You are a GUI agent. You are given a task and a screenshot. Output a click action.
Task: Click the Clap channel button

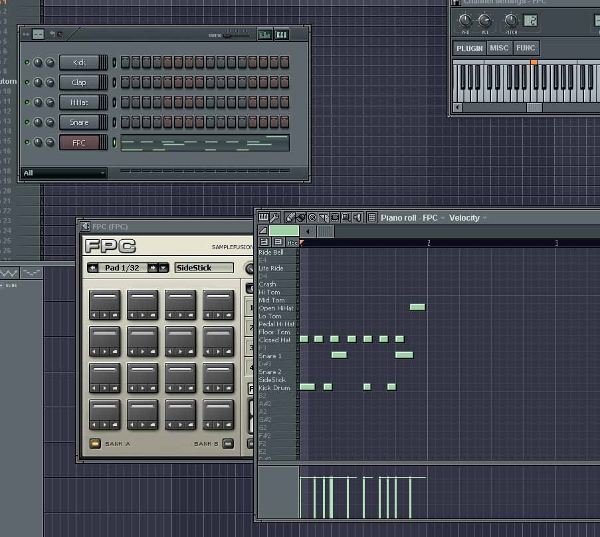79,82
